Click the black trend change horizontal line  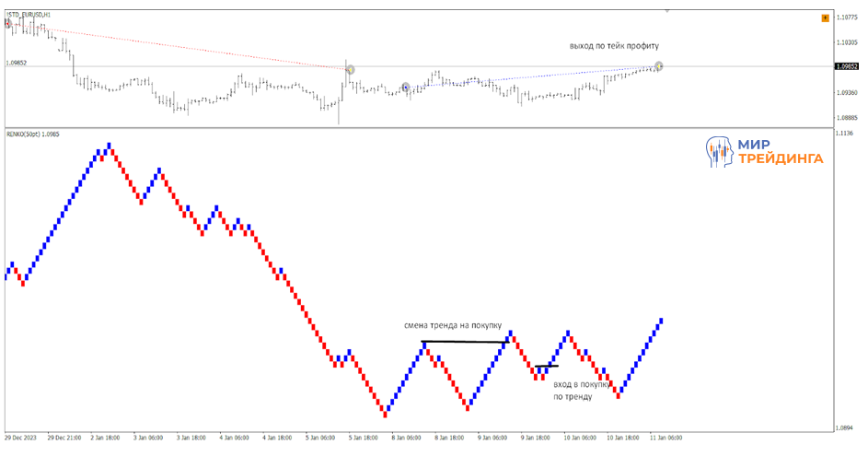click(464, 343)
